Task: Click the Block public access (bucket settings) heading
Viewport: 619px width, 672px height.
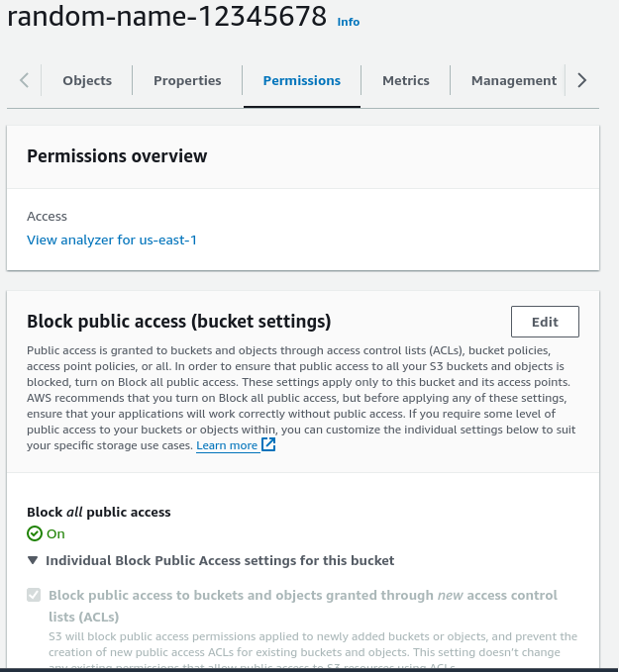Action: tap(178, 322)
